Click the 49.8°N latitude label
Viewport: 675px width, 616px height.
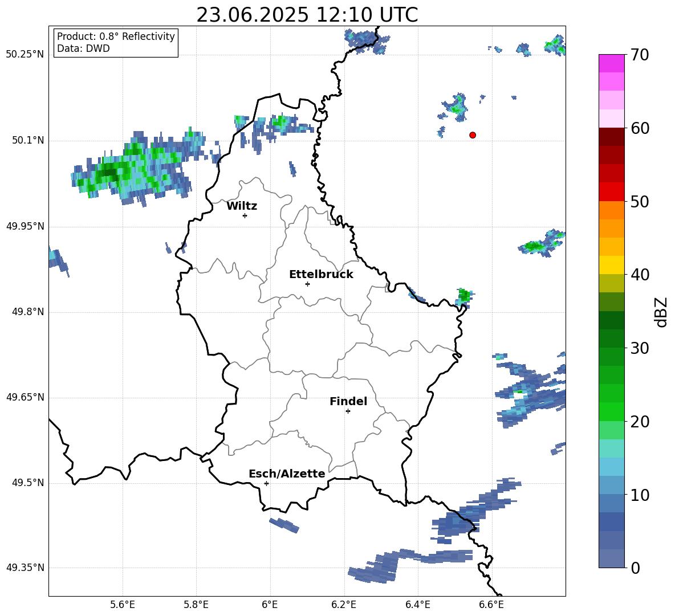[x=28, y=312]
